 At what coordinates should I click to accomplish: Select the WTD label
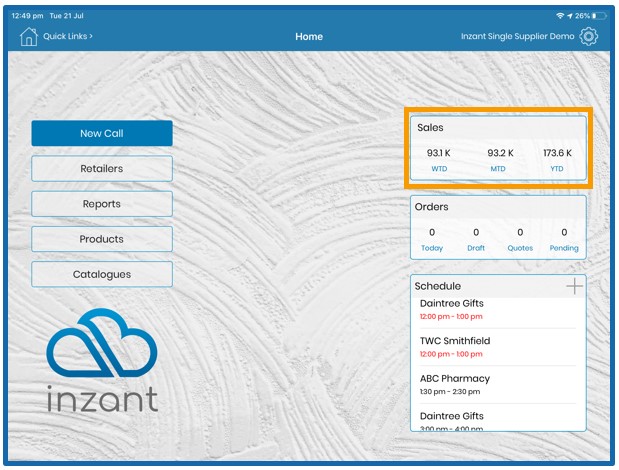(x=439, y=169)
